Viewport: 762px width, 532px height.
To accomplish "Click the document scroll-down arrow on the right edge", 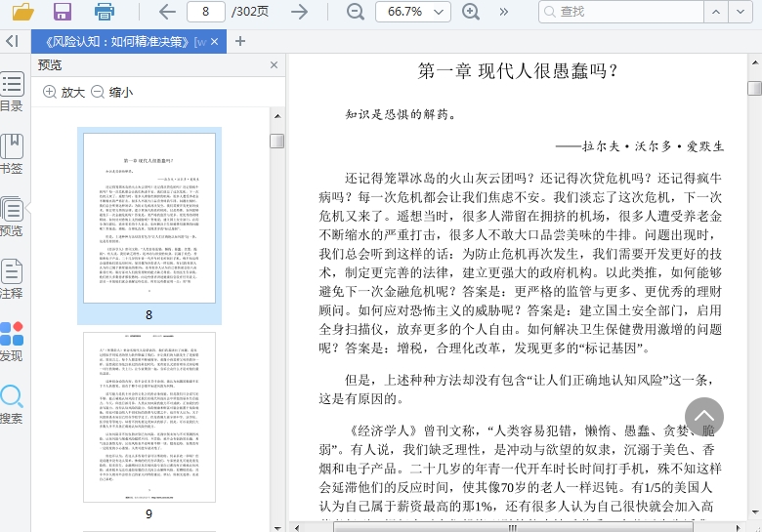I will (755, 512).
